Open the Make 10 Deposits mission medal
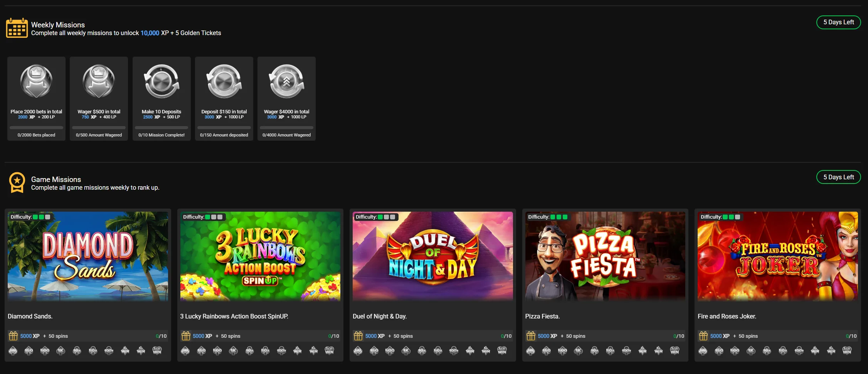This screenshot has height=374, width=868. click(161, 81)
